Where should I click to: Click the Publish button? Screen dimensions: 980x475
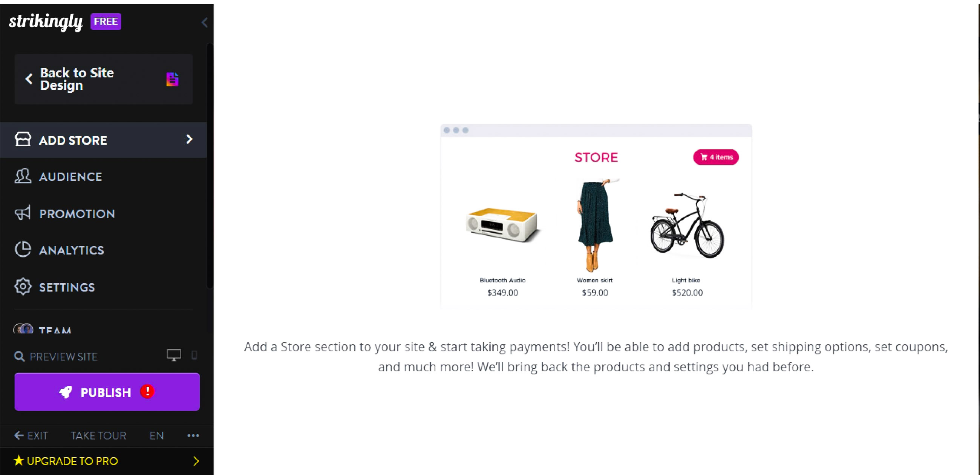pyautogui.click(x=107, y=392)
